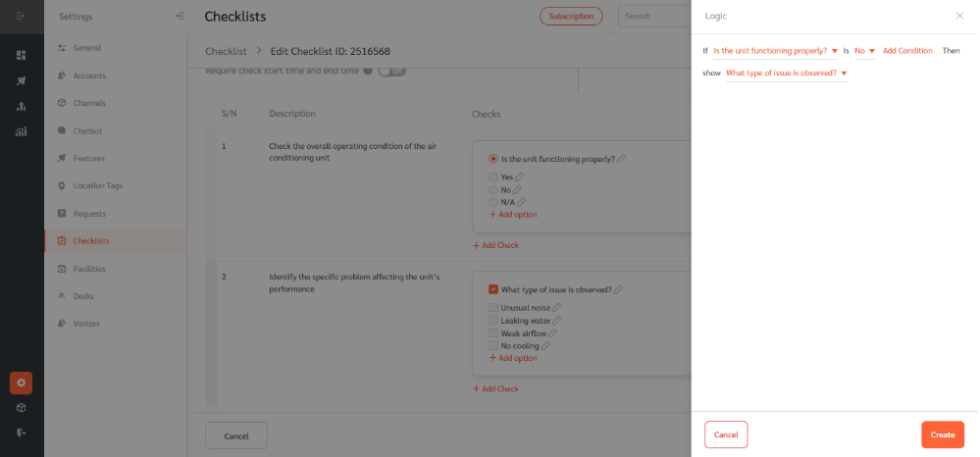
Task: Edit 'What type of issue is observed?' pencil icon
Action: coord(618,289)
